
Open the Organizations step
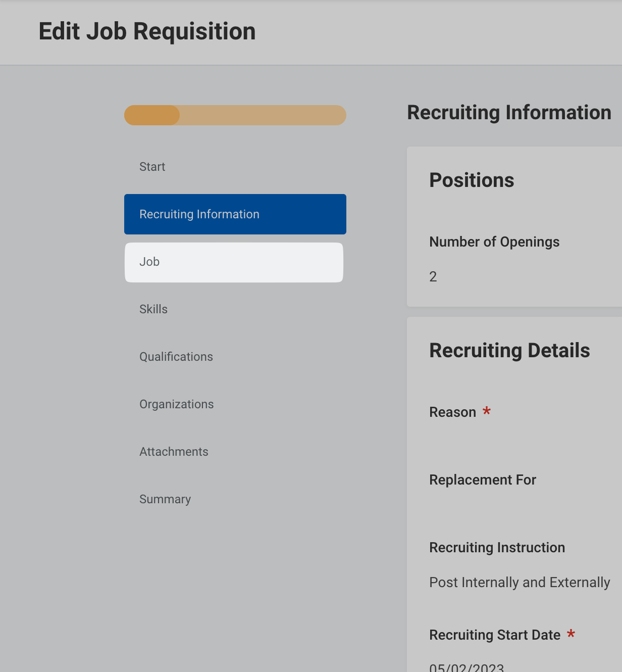pyautogui.click(x=235, y=404)
